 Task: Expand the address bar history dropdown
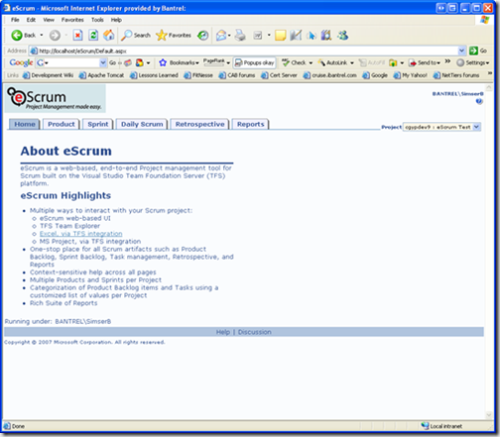tap(462, 51)
